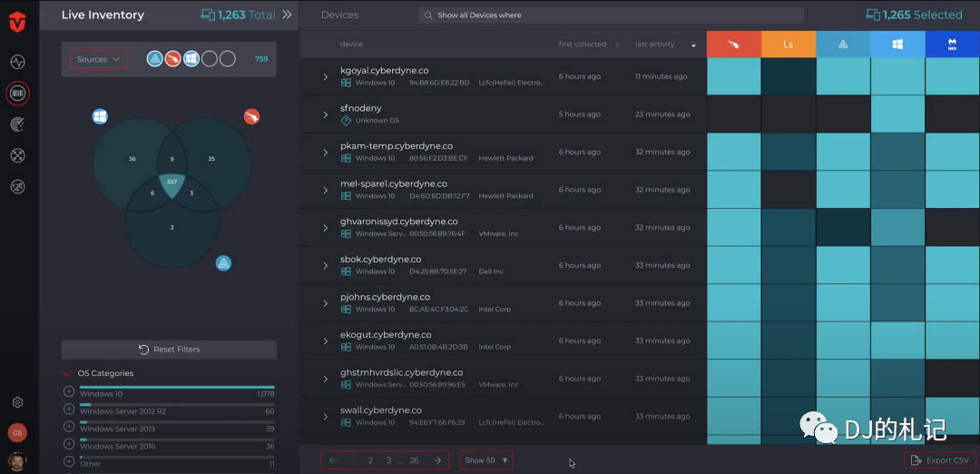Open the activity pulse icon in sidebar
The width and height of the screenshot is (980, 474).
click(x=17, y=62)
